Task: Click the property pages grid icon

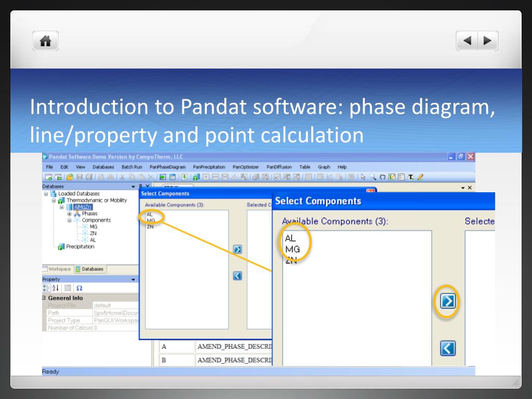Action: click(x=68, y=288)
